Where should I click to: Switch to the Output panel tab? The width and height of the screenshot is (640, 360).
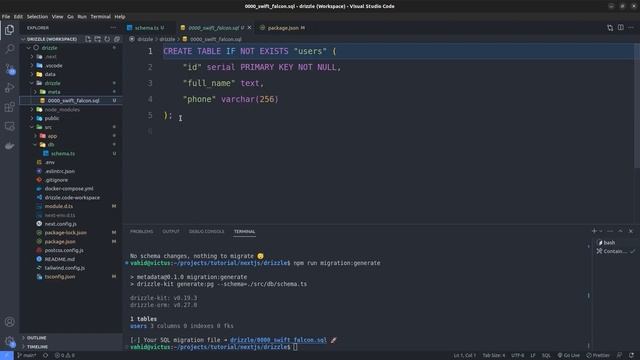click(x=171, y=231)
